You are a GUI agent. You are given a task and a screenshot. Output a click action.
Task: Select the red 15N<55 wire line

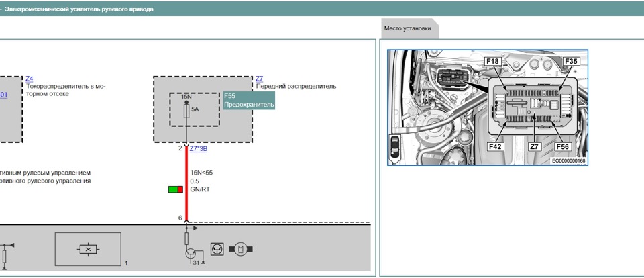pos(186,184)
